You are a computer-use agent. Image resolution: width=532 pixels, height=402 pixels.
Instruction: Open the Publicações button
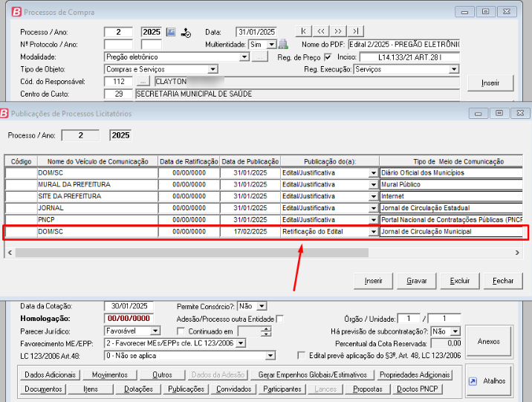coord(186,389)
